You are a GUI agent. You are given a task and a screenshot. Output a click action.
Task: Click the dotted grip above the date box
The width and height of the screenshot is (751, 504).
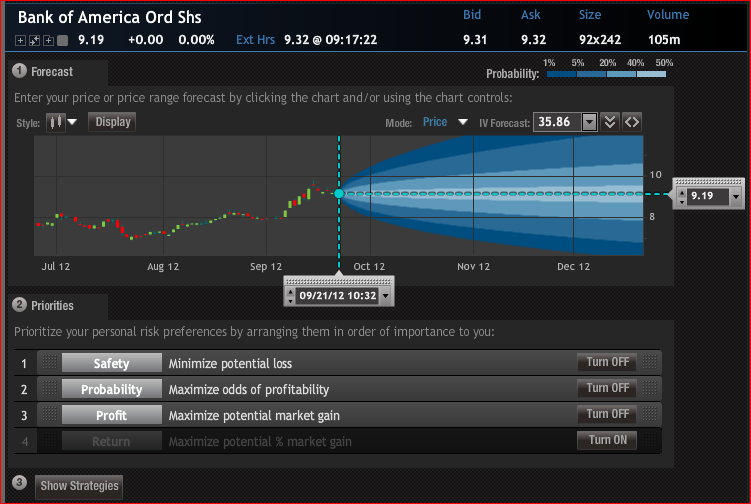339,281
